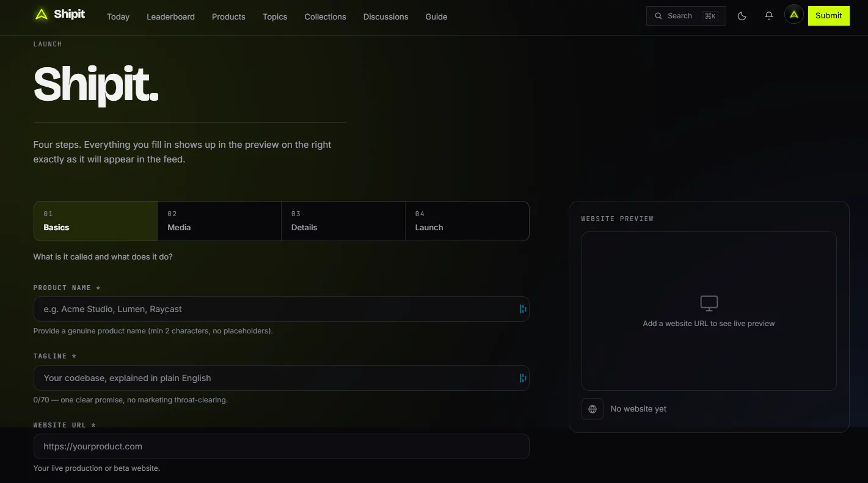Image resolution: width=868 pixels, height=483 pixels.
Task: Navigate to Topics
Action: [x=275, y=16]
